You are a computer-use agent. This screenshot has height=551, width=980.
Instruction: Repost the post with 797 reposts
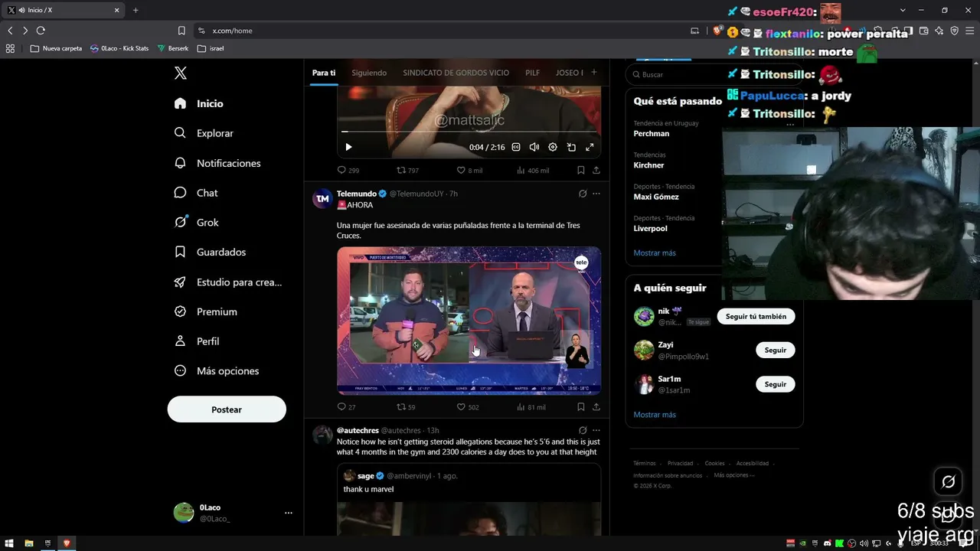[x=407, y=171]
